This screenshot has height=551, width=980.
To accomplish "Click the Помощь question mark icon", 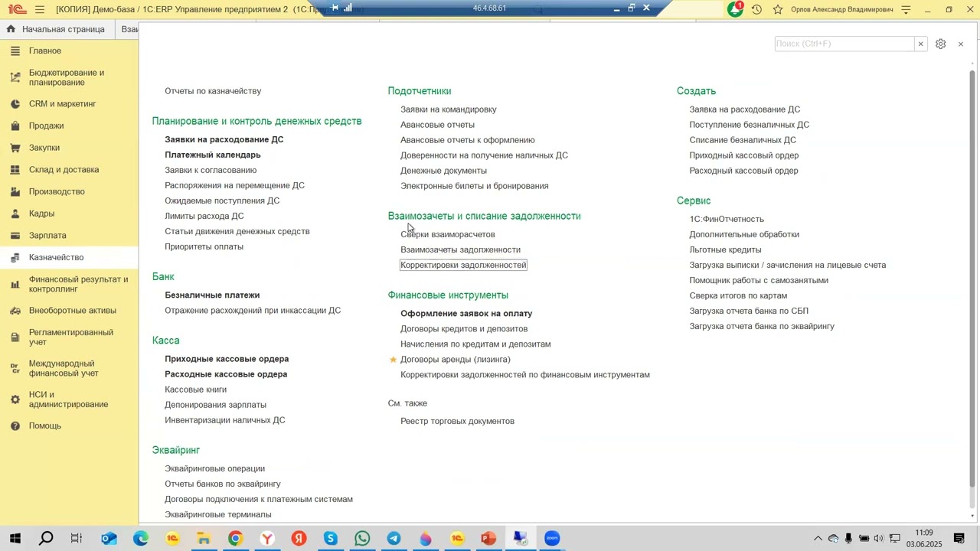I will pyautogui.click(x=15, y=425).
